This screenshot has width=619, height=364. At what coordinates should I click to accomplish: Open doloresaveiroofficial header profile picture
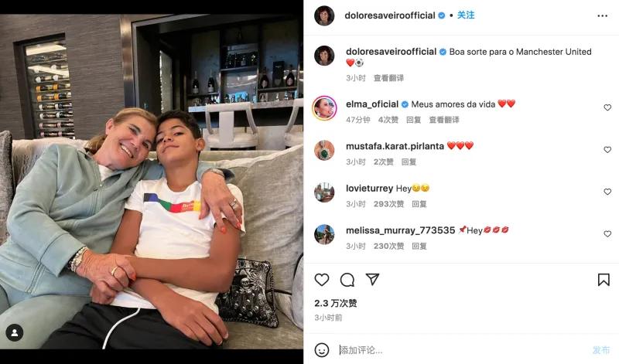tap(324, 15)
